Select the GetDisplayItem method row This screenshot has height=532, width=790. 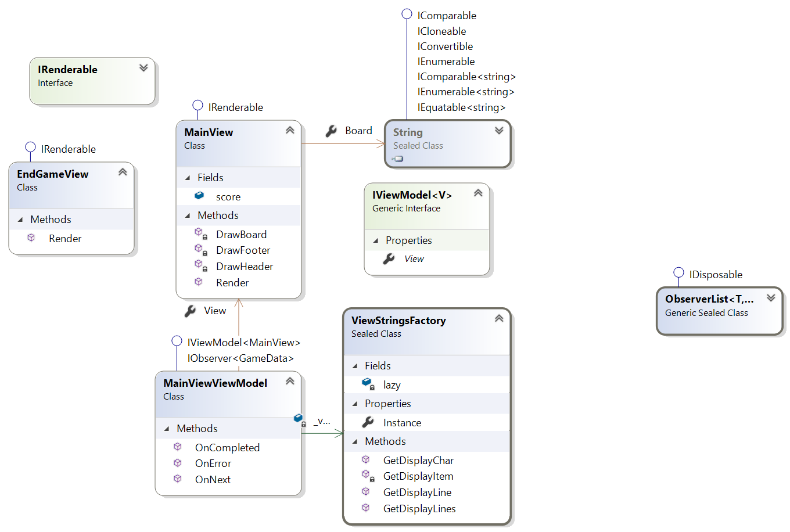[x=427, y=476]
